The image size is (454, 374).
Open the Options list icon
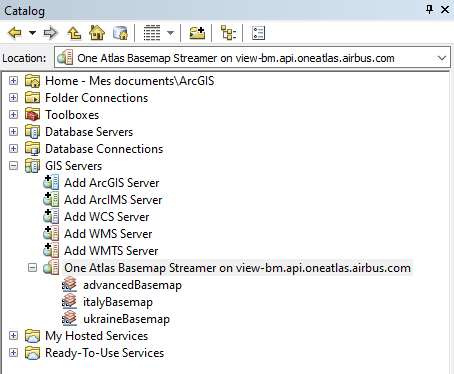pyautogui.click(x=258, y=33)
